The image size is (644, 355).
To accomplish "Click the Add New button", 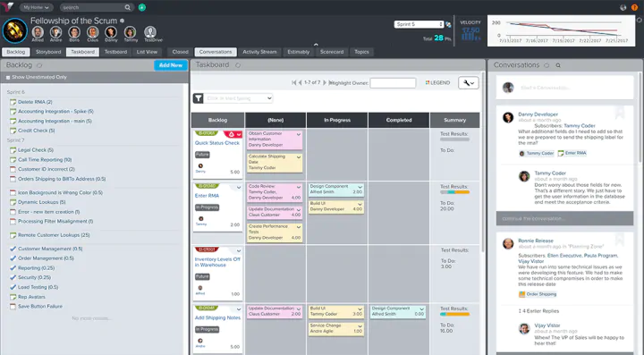I will pyautogui.click(x=171, y=65).
